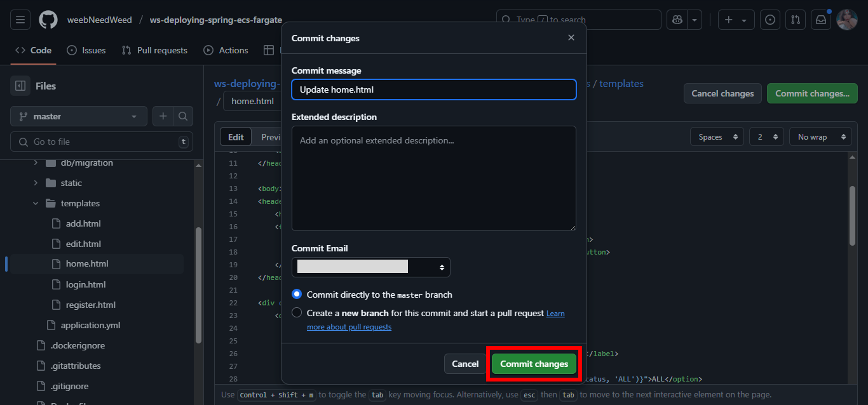Screen dimensions: 868x405
Task: Open the Spaces indent mode dropdown
Action: coord(717,137)
